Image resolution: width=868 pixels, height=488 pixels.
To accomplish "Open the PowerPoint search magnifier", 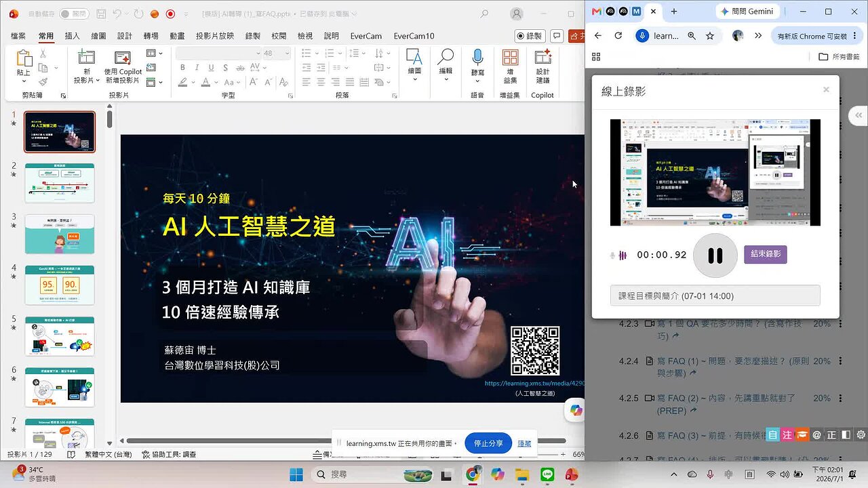I will point(484,14).
